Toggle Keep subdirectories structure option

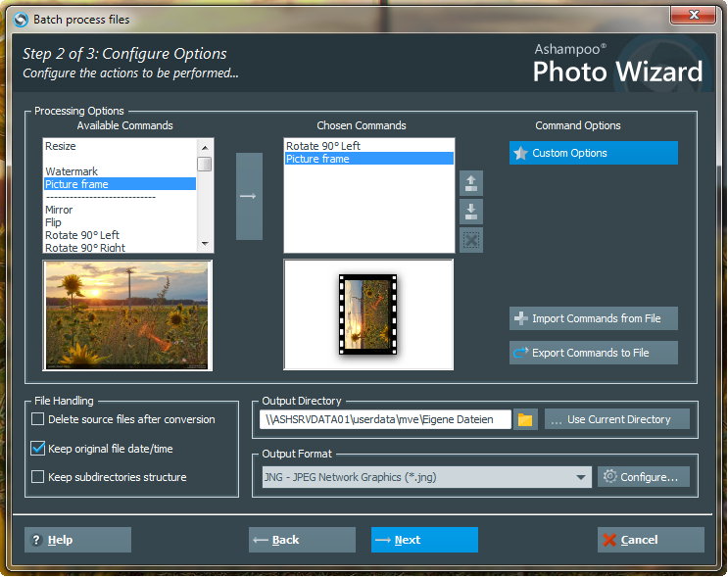tap(38, 477)
